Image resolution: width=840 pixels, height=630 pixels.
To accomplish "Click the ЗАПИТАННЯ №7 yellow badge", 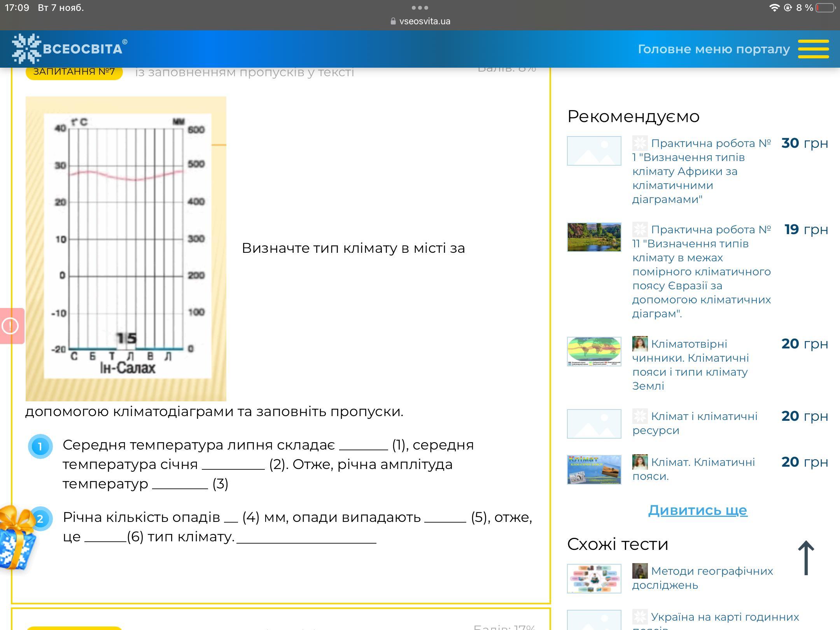I will (x=74, y=72).
